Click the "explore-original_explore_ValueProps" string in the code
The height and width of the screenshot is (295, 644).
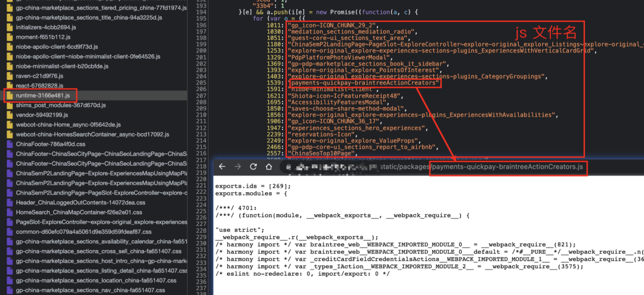tap(354, 140)
